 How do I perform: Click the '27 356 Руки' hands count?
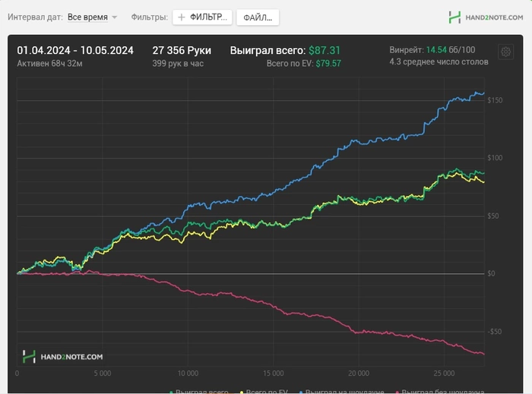pos(182,50)
